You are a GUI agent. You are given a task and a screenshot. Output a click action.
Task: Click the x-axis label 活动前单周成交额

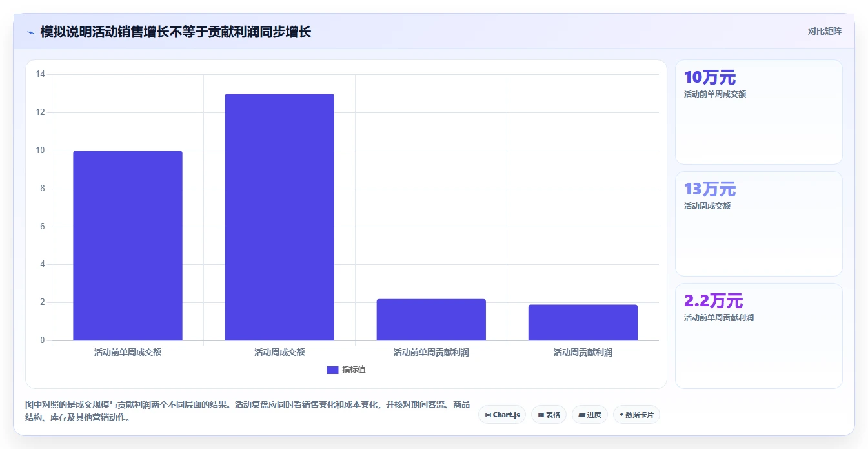coord(128,352)
